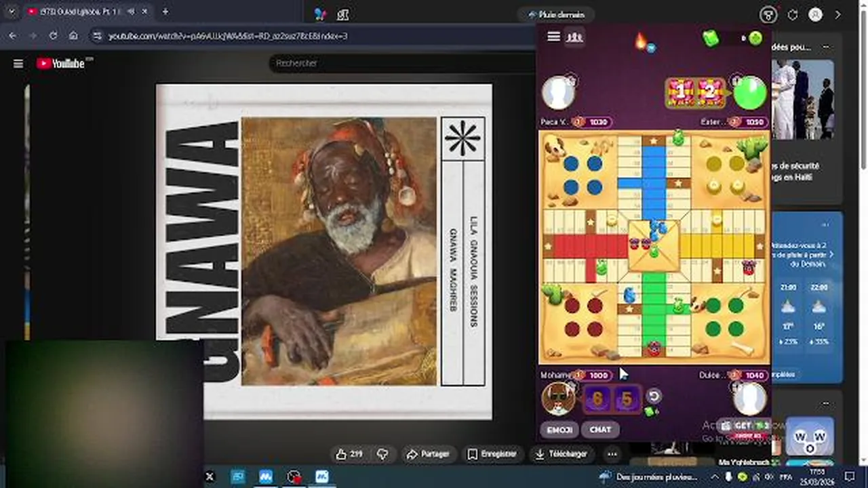Select the red token on the right side track
868x488 pixels.
[x=749, y=266]
